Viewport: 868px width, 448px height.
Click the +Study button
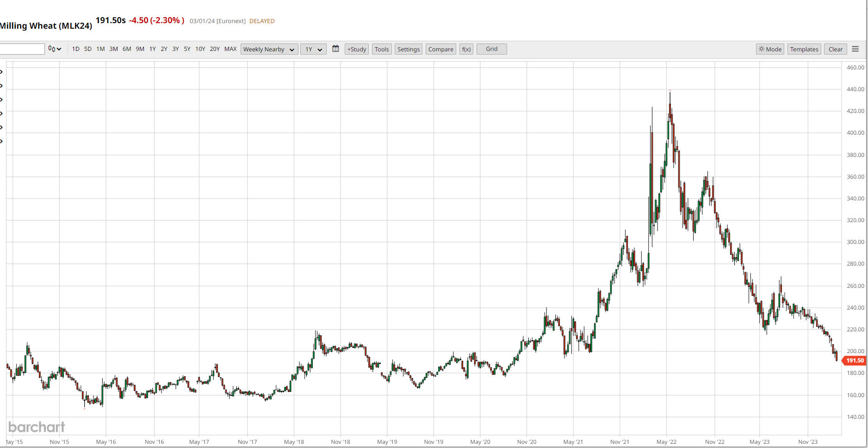pyautogui.click(x=356, y=49)
